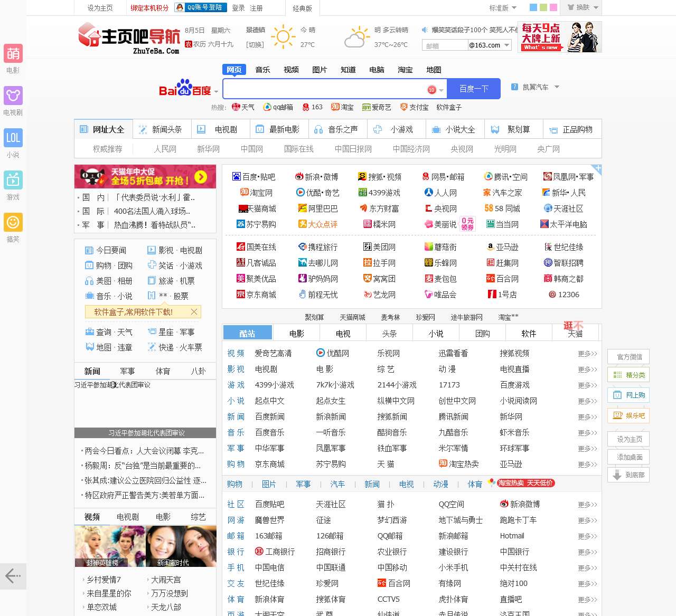The height and width of the screenshot is (616, 676).
Task: Open the 搞笑 smiley sidebar icon
Action: pos(13,222)
